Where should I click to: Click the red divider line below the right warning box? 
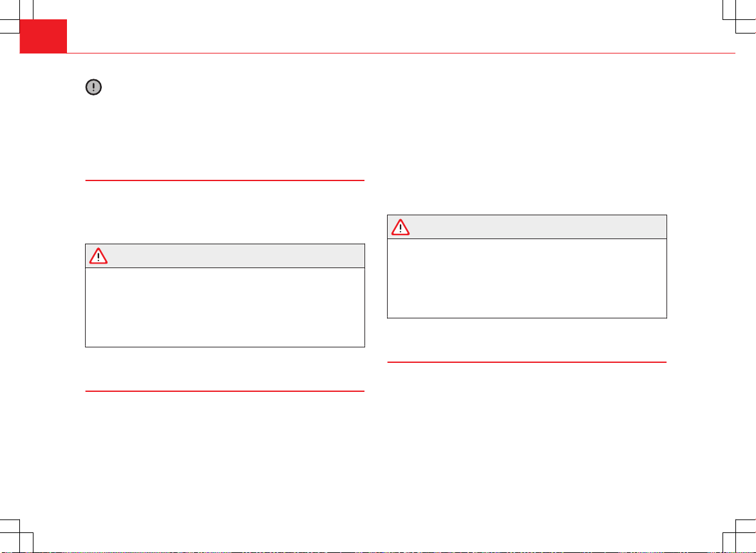point(527,362)
